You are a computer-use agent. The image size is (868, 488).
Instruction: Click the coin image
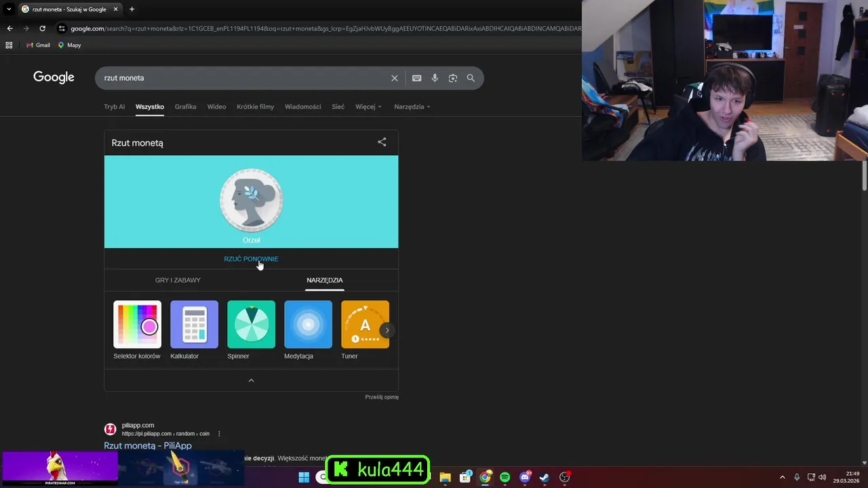(251, 200)
